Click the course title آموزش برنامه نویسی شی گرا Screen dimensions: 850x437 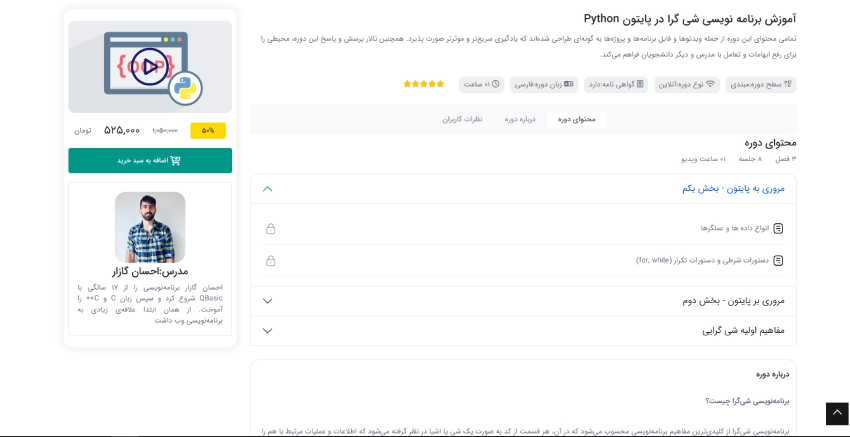[690, 19]
